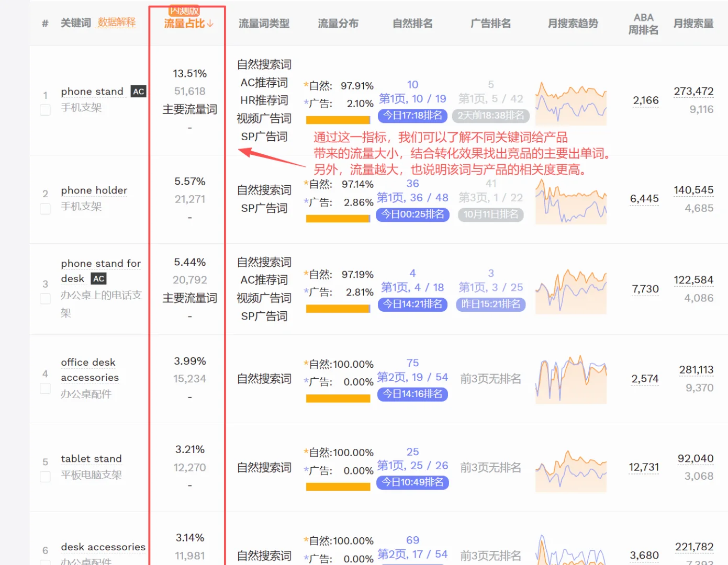The image size is (728, 565).
Task: Click the 流量词类型 column header
Action: pos(264,24)
